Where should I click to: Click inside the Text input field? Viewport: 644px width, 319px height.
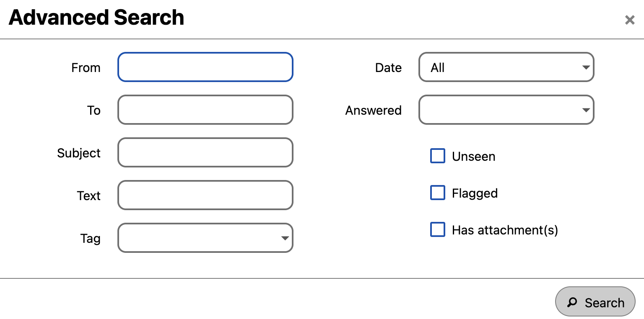(x=205, y=195)
